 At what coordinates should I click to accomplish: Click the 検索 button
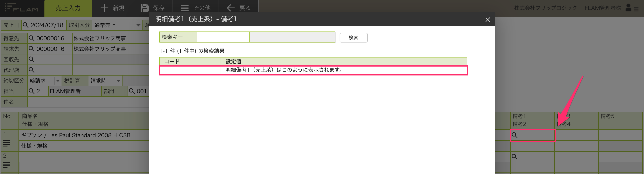tap(353, 38)
